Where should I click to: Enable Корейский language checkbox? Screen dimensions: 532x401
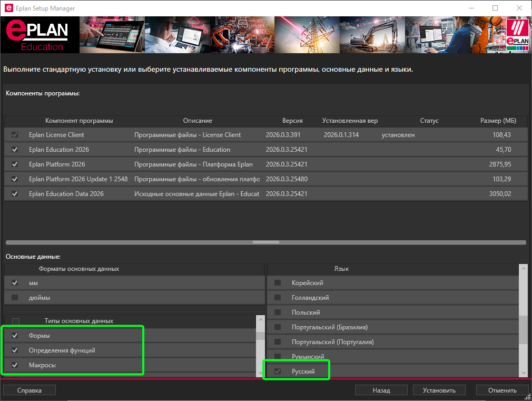pos(278,283)
